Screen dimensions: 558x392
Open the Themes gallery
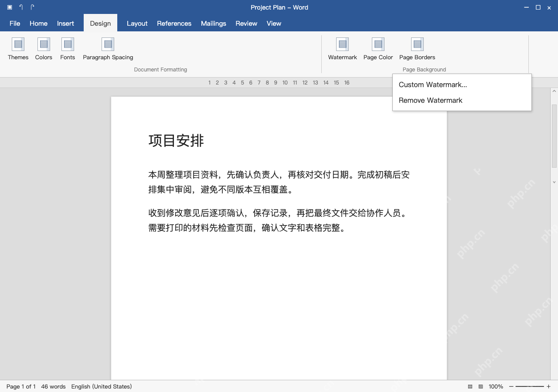(18, 49)
